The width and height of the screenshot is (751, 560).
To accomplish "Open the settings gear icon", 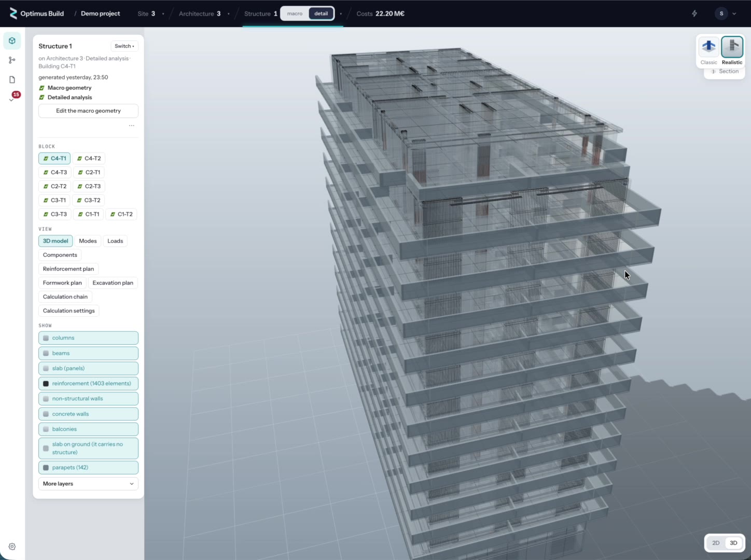I will coord(12,547).
